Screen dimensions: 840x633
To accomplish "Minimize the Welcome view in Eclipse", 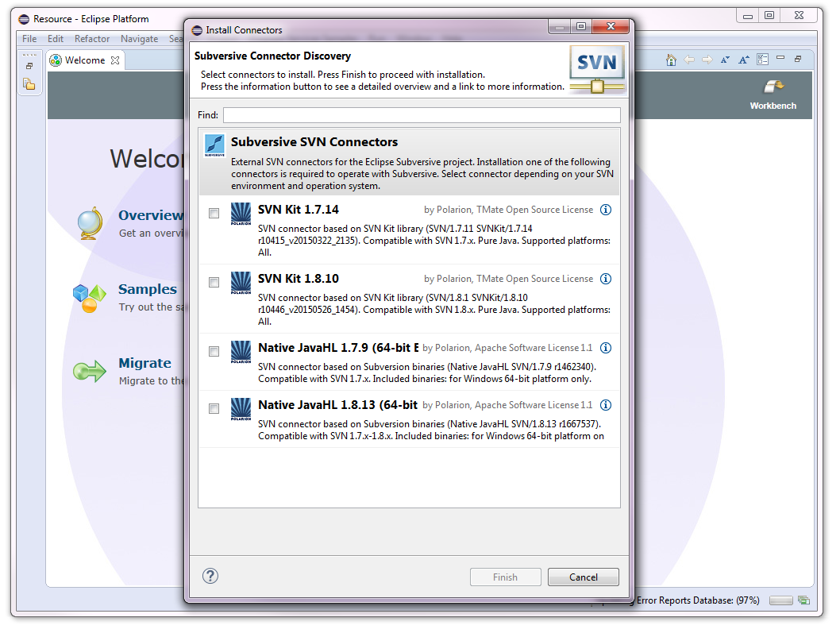I will (780, 58).
